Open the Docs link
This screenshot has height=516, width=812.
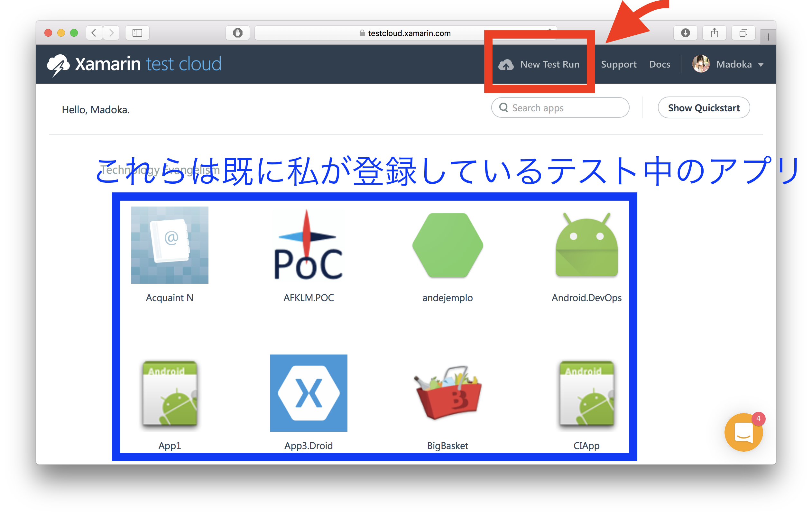click(x=660, y=64)
